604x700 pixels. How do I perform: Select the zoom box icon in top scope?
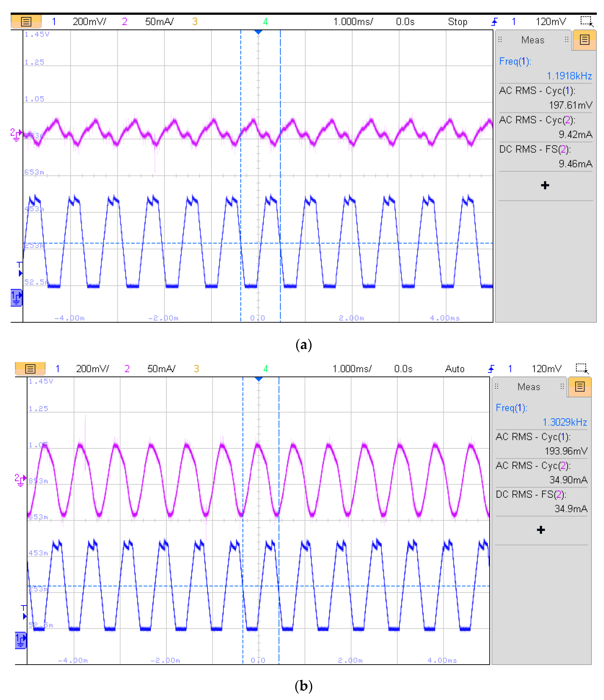[586, 21]
